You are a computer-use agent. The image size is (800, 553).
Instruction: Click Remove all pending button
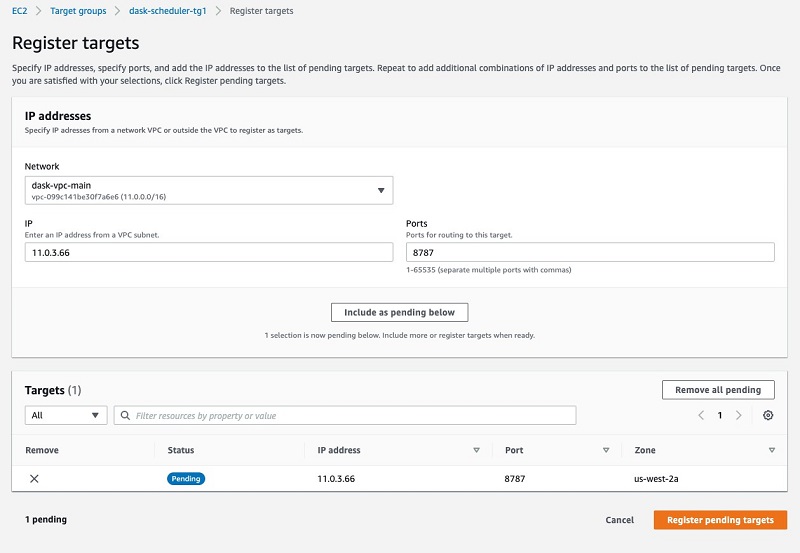[x=718, y=390]
